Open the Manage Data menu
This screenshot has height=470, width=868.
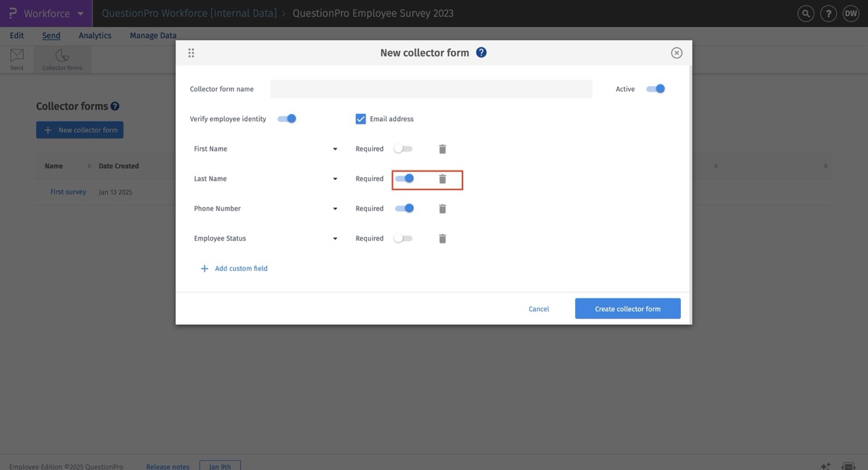pyautogui.click(x=153, y=35)
